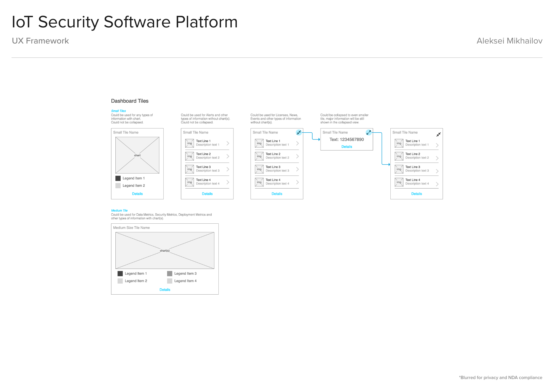Open the Text Line 2 chevron in the Licenses tile
Screen dimensions: 554x392
[x=297, y=156]
